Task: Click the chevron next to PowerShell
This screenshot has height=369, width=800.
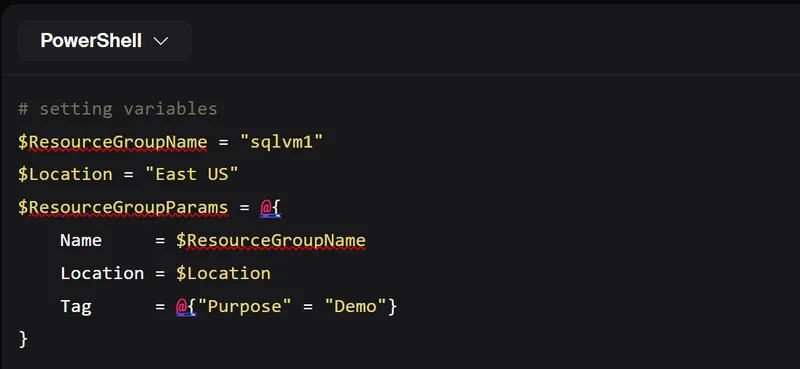Action: [x=161, y=41]
